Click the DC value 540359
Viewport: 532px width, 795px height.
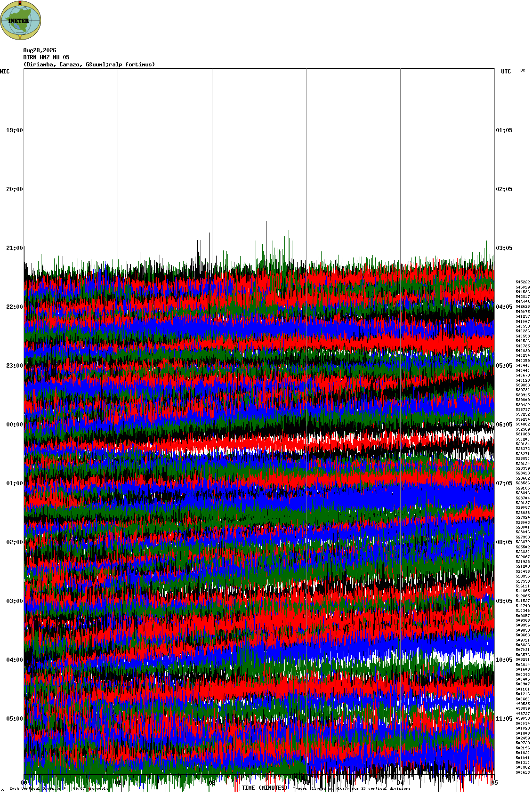pos(523,361)
